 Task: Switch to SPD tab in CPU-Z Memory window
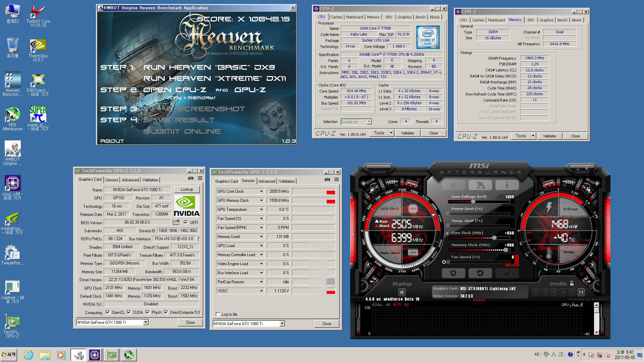[530, 20]
